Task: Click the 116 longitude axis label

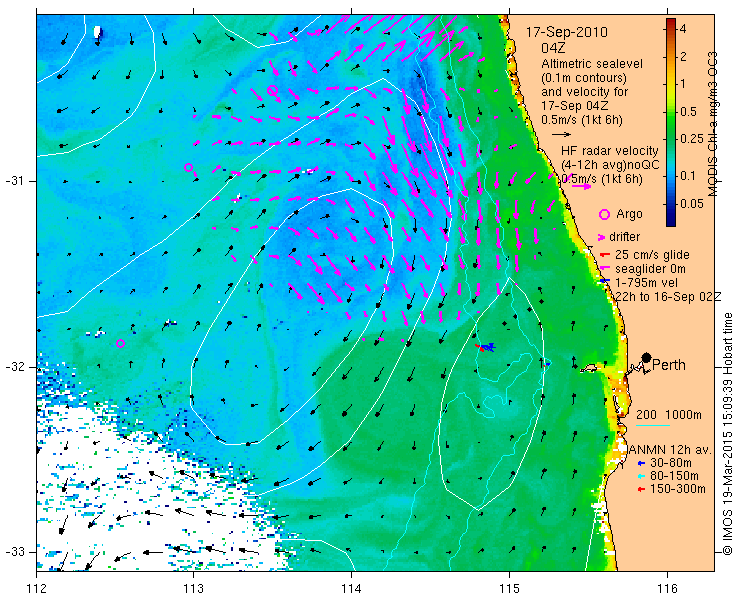Action: tap(666, 588)
